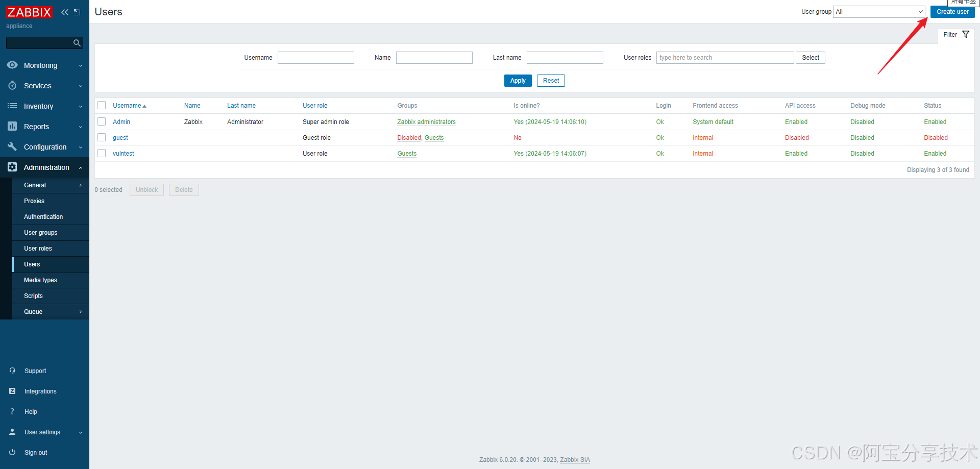The width and height of the screenshot is (980, 469).
Task: Expand the Monitoring menu chevron
Action: point(81,66)
